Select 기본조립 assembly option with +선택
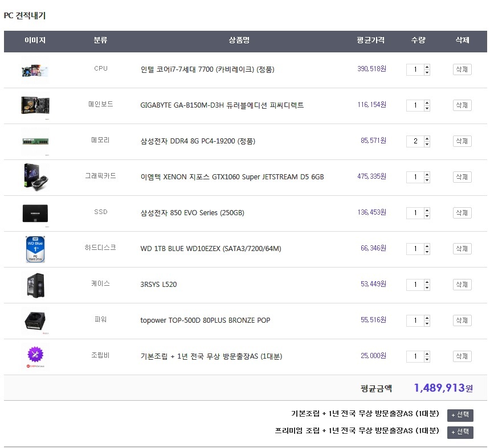The width and height of the screenshot is (490, 448). (x=460, y=415)
